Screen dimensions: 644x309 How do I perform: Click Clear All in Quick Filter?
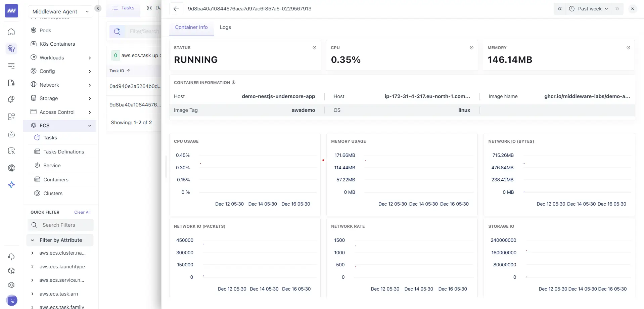pos(82,212)
